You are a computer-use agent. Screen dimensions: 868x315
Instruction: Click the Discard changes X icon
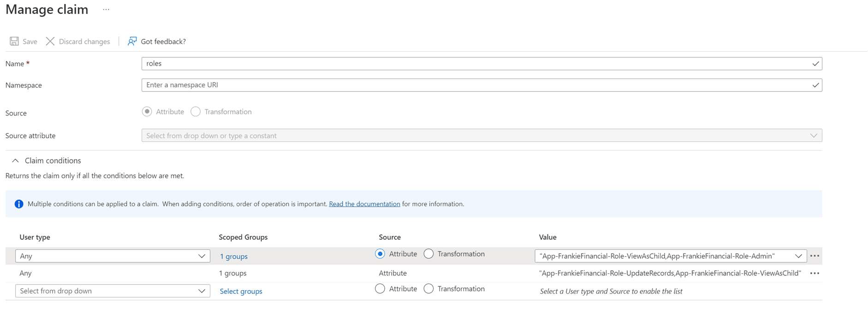pyautogui.click(x=50, y=42)
